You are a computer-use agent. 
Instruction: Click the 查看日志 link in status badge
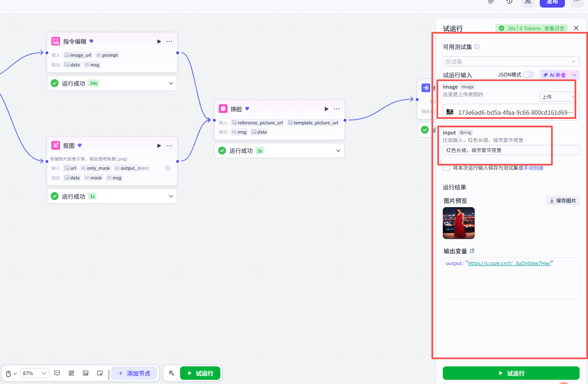click(x=554, y=28)
